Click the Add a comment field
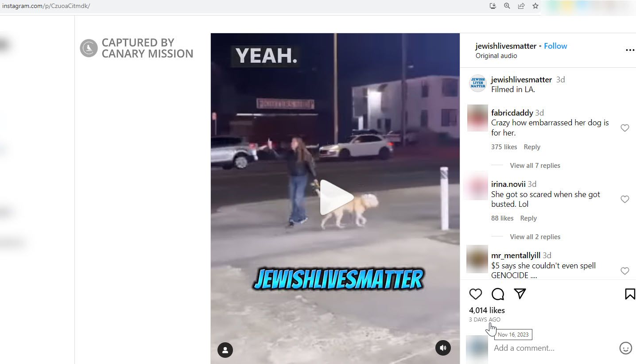636x364 pixels. tap(554, 348)
